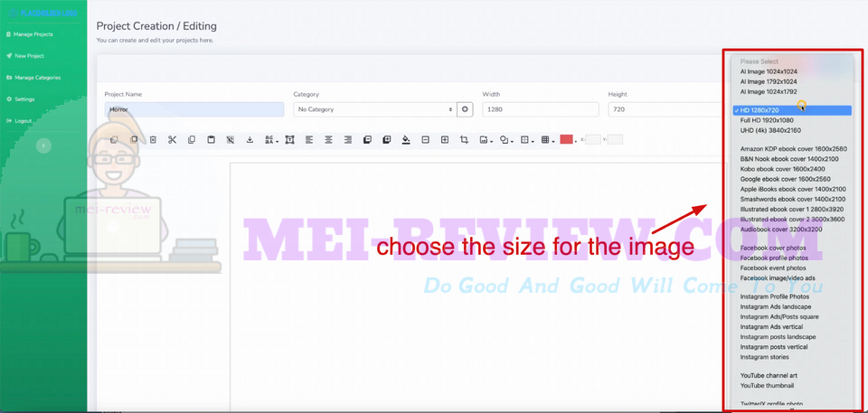
Task: Center align text using the toolbar
Action: [328, 140]
